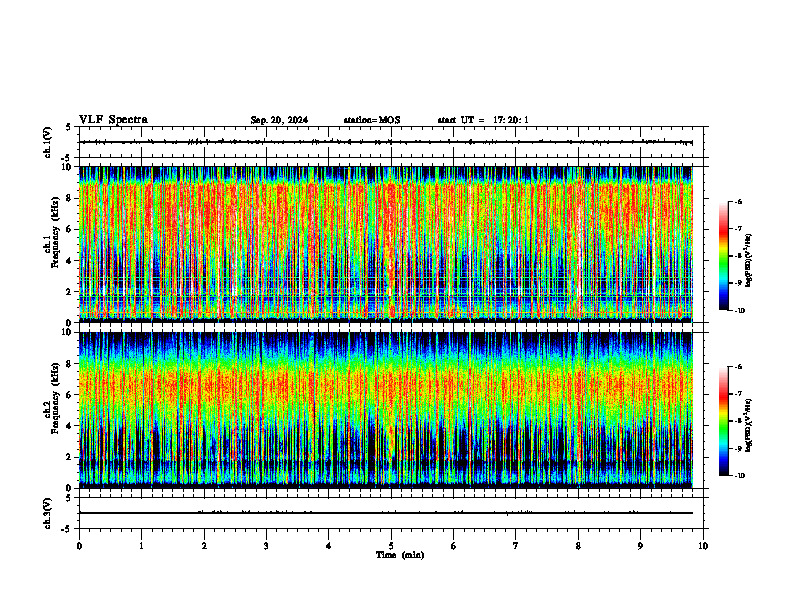This screenshot has height=612, width=792.
Task: Select the date text "Sep. 20, 2024"
Action: point(279,120)
